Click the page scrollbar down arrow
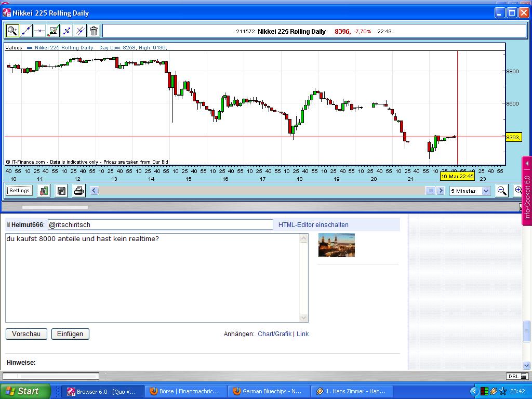The height and width of the screenshot is (399, 532). (x=527, y=365)
